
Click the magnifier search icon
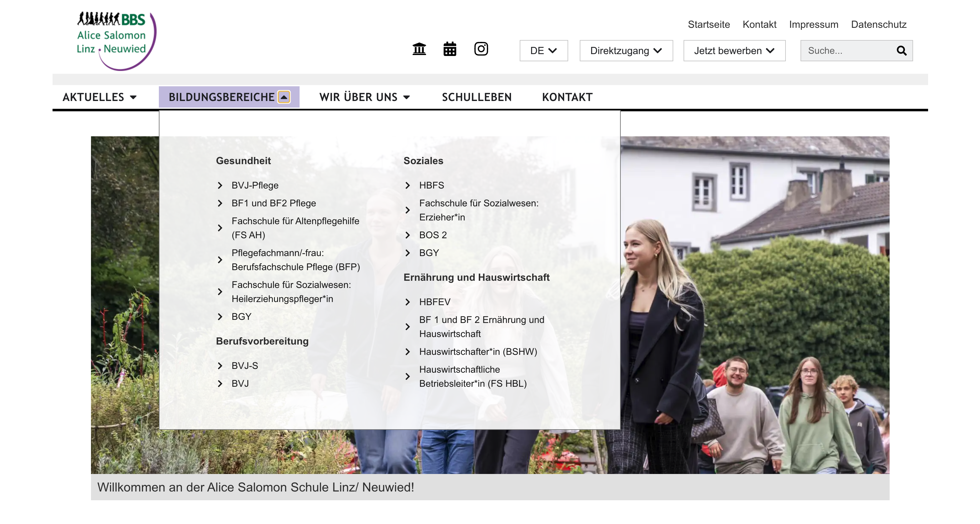click(x=901, y=51)
